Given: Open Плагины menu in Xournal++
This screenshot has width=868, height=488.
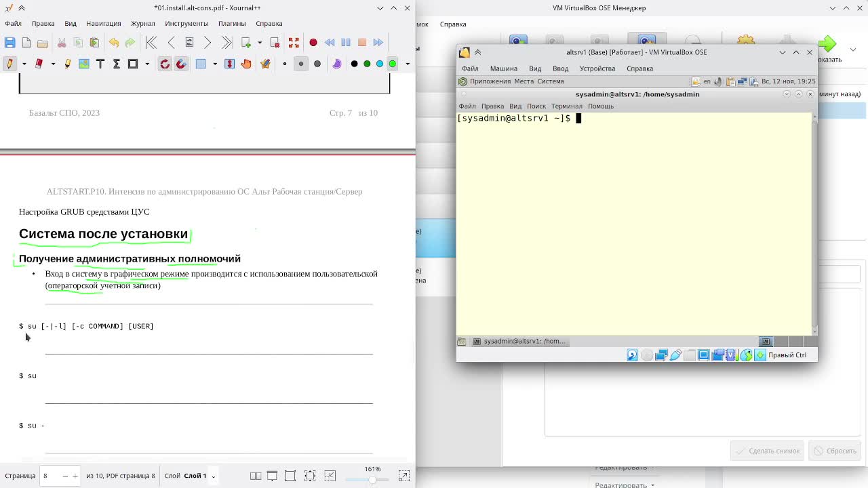Looking at the screenshot, I should (232, 24).
